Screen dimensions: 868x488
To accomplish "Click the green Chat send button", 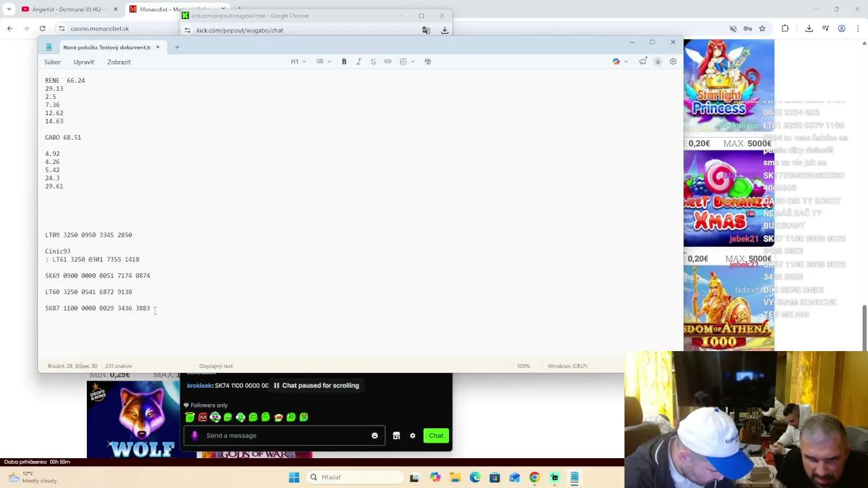I will [436, 436].
